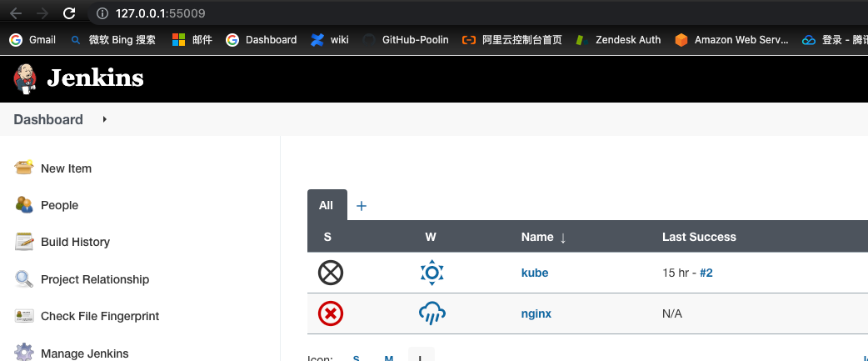Open the Check File Fingerprint link
Image resolution: width=868 pixels, height=361 pixels.
coord(100,316)
